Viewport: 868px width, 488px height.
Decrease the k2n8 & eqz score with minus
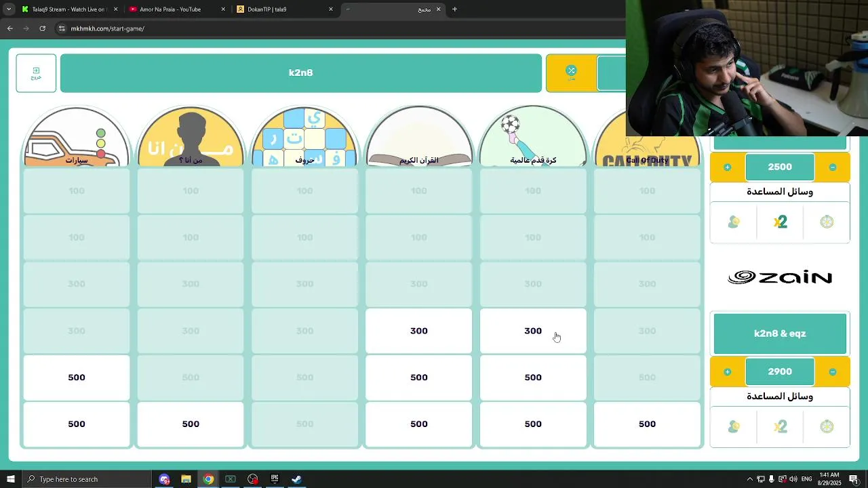click(833, 372)
